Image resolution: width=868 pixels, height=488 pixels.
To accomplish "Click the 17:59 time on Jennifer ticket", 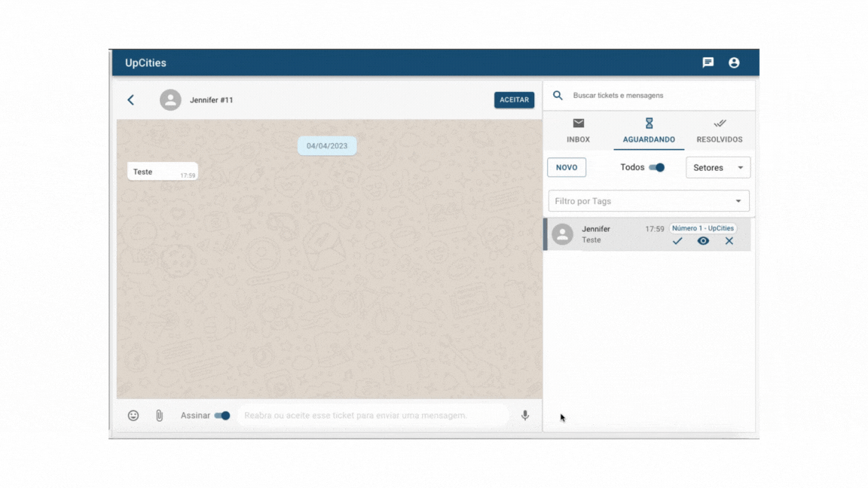I will click(654, 229).
